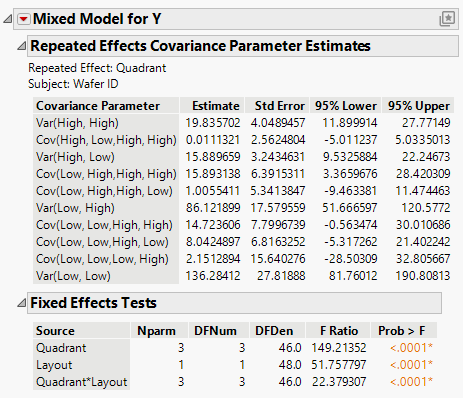Select the F Ratio column header

click(x=339, y=331)
